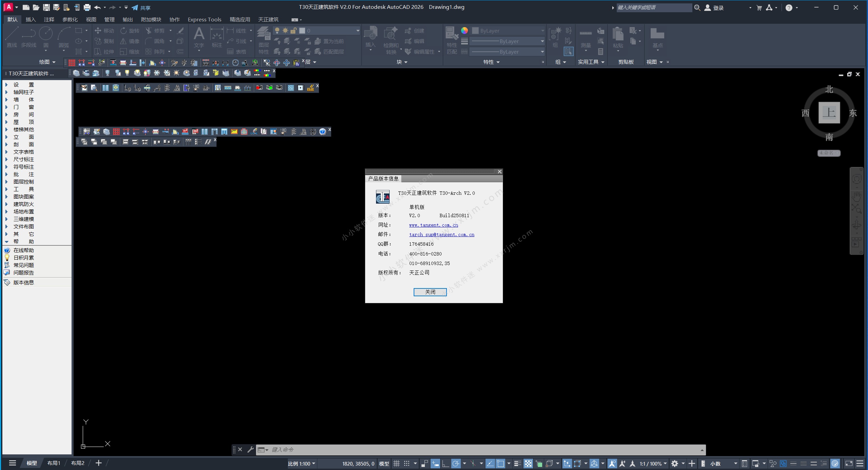Viewport: 868px width, 470px height.
Task: Open the layer dropdown showing 0
Action: pyautogui.click(x=316, y=31)
